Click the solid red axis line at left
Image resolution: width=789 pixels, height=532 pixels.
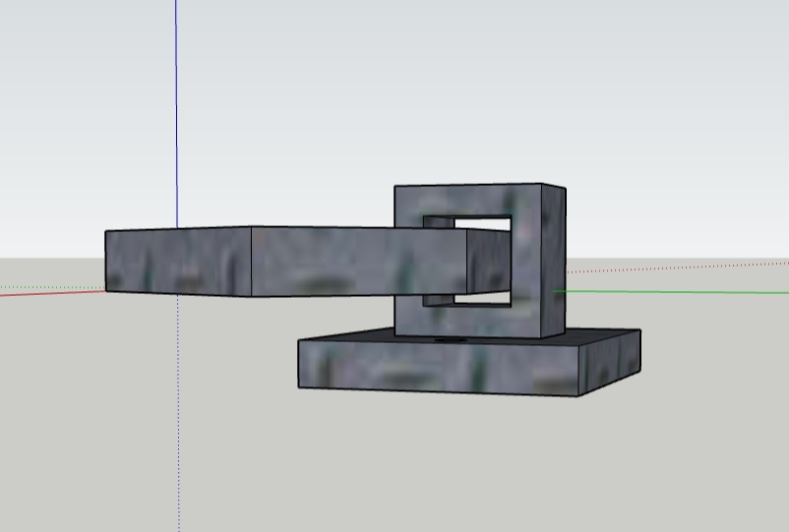(52, 293)
